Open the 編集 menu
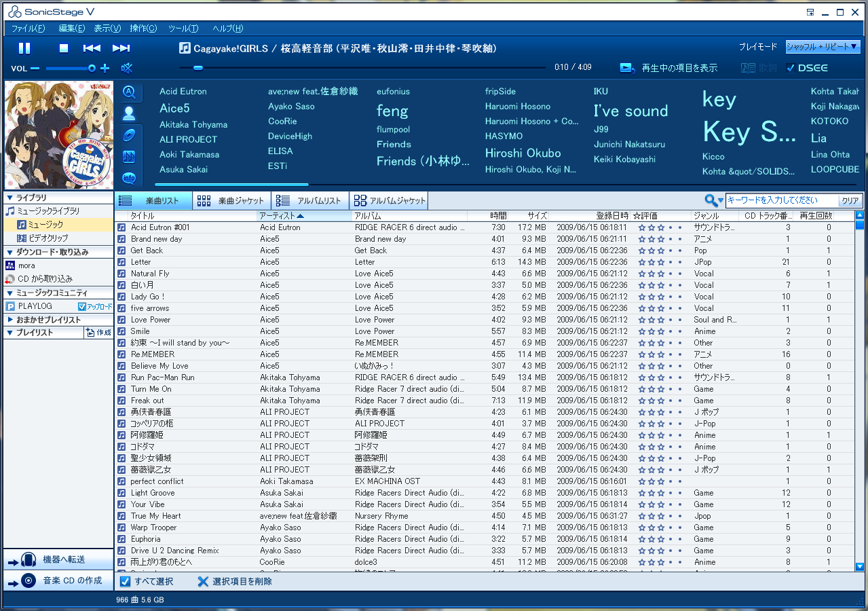This screenshot has width=868, height=611. [x=72, y=29]
